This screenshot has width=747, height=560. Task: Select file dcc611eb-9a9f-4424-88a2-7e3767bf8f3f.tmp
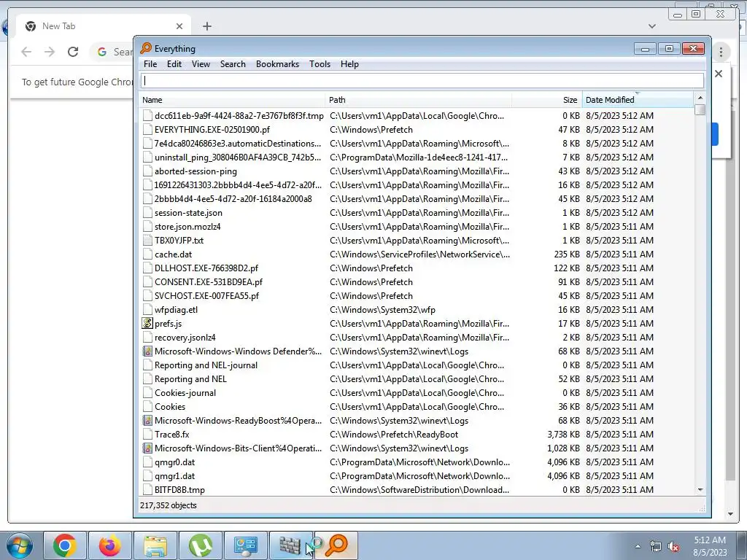click(239, 116)
